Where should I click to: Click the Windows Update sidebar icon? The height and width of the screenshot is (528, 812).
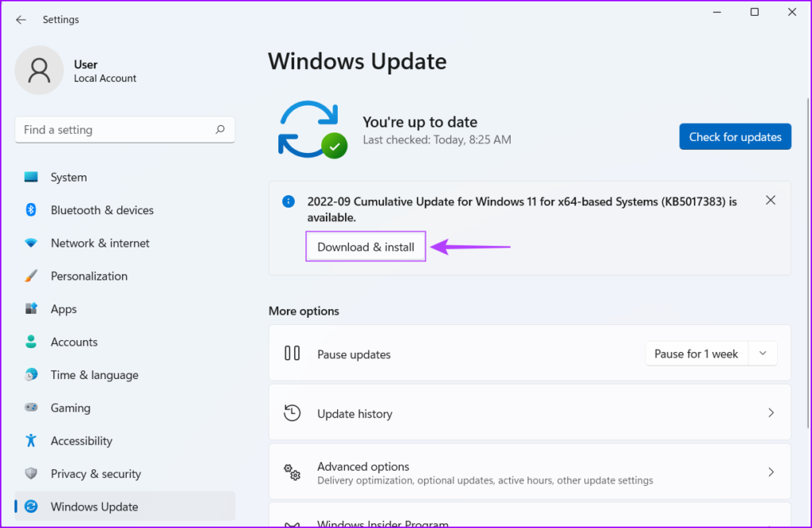point(31,507)
